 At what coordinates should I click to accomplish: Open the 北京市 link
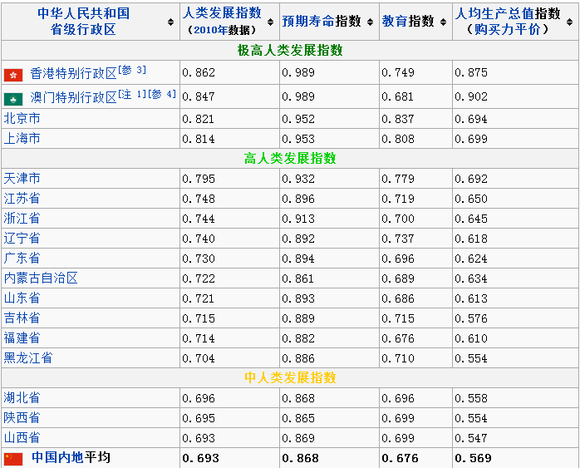tap(22, 119)
